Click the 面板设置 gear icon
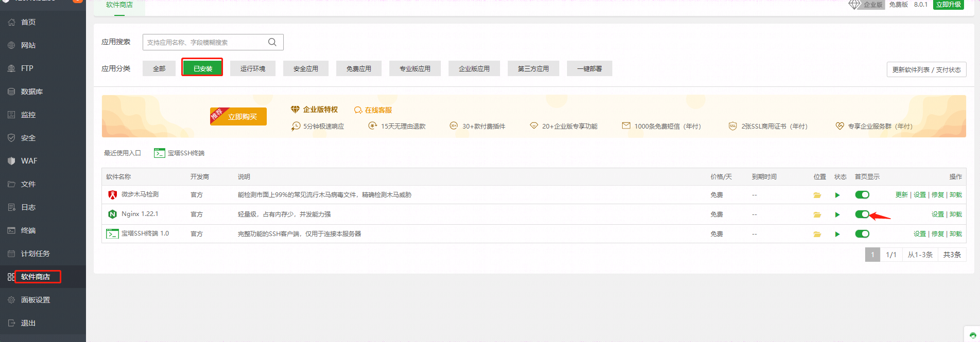The image size is (980, 342). (11, 300)
